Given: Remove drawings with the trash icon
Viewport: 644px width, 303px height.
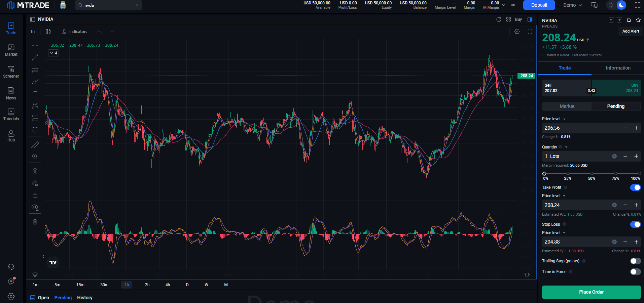Looking at the screenshot, I should 35,222.
